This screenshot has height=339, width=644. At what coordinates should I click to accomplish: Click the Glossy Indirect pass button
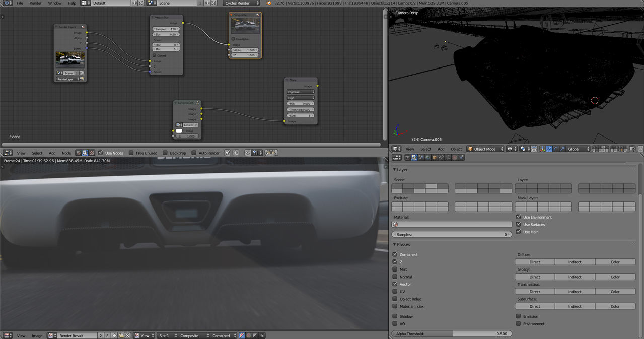point(575,277)
